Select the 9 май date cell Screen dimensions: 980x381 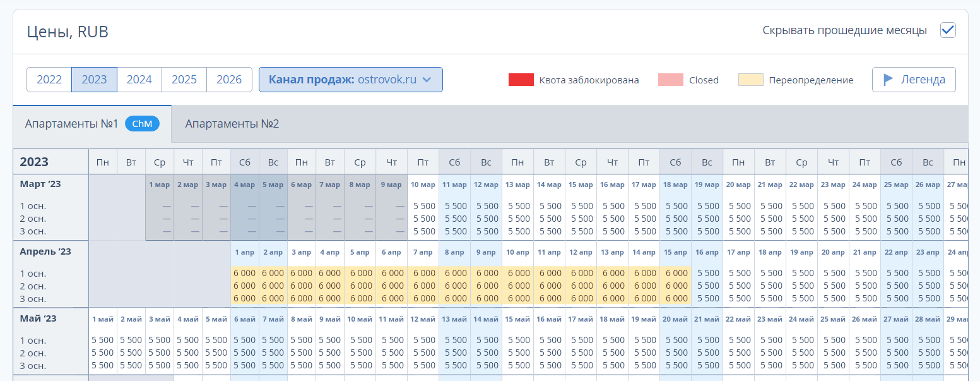330,318
